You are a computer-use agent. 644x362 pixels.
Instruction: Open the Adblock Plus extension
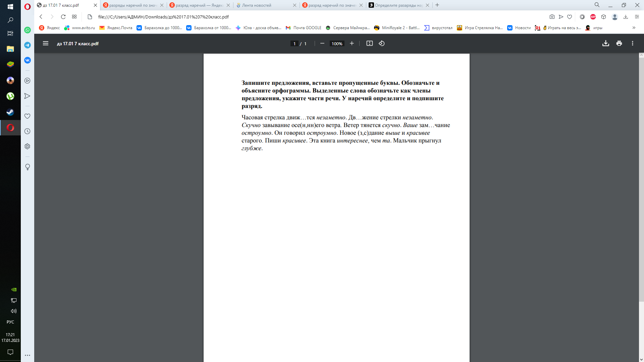tap(593, 17)
